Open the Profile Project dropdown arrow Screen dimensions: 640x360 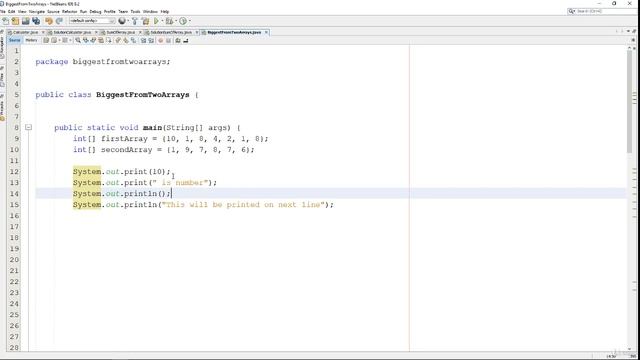point(189,21)
